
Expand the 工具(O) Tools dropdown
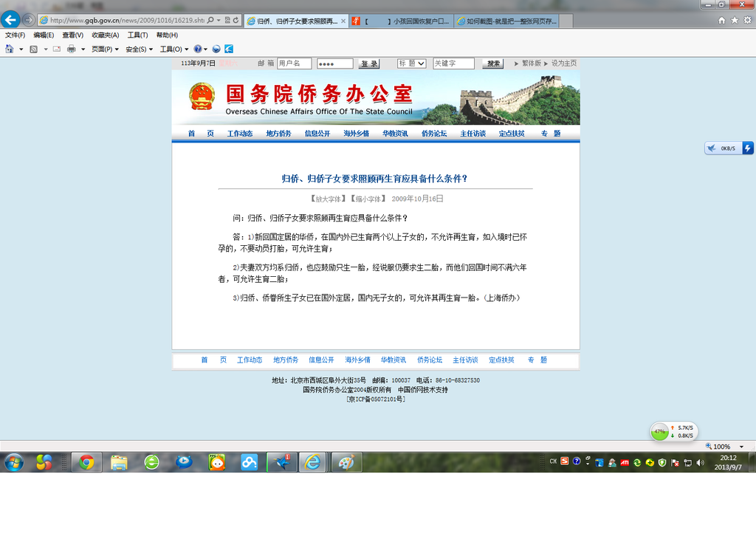pyautogui.click(x=174, y=49)
